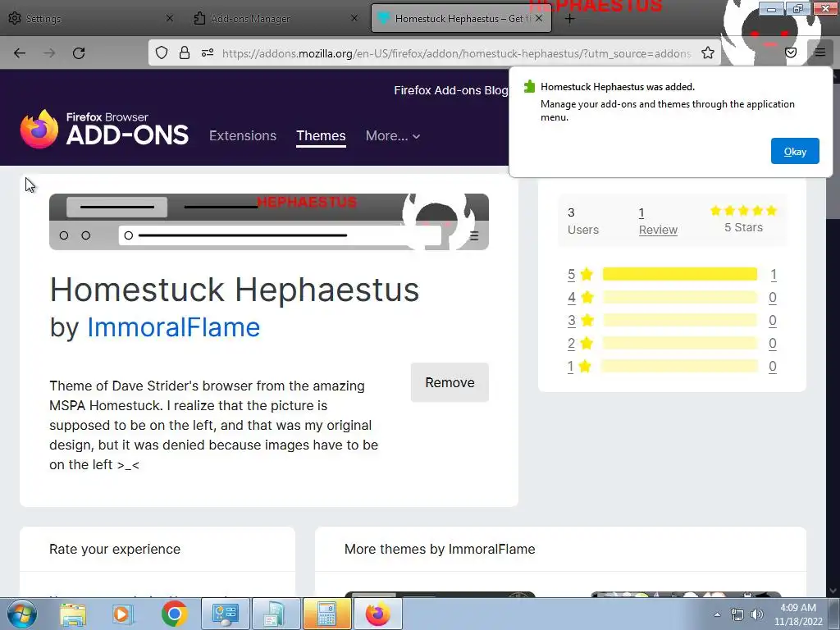Image resolution: width=840 pixels, height=630 pixels.
Task: Open the ImmoralFlame author link
Action: pos(174,327)
